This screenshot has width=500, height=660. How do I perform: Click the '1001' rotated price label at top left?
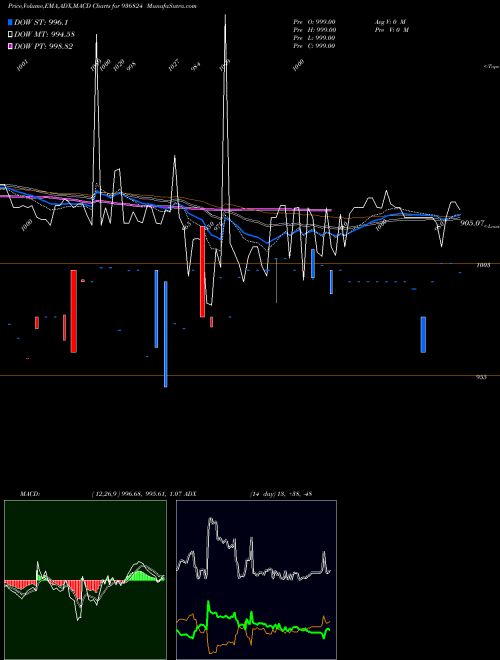pyautogui.click(x=23, y=65)
